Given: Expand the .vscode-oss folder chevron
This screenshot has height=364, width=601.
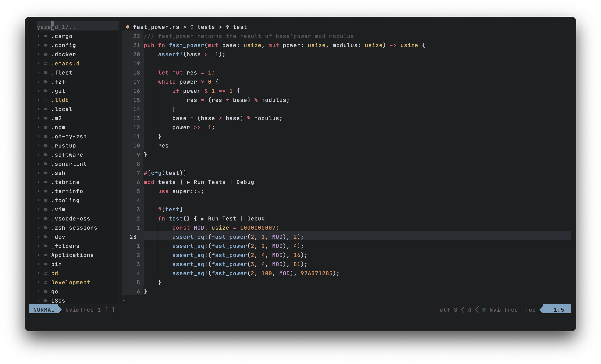Looking at the screenshot, I should click(x=39, y=218).
